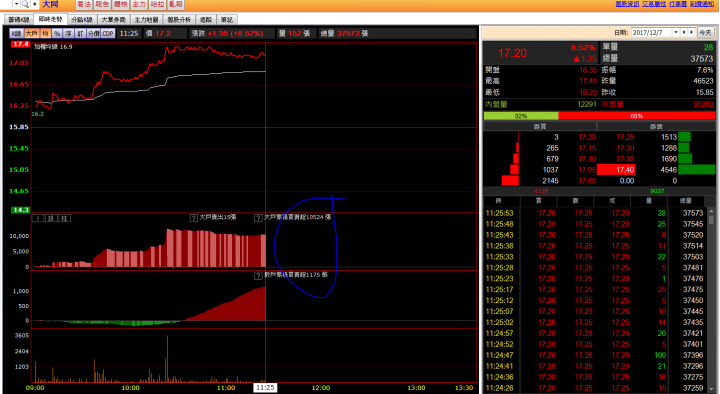Open the 主力地圖 tab
The height and width of the screenshot is (394, 720).
146,20
